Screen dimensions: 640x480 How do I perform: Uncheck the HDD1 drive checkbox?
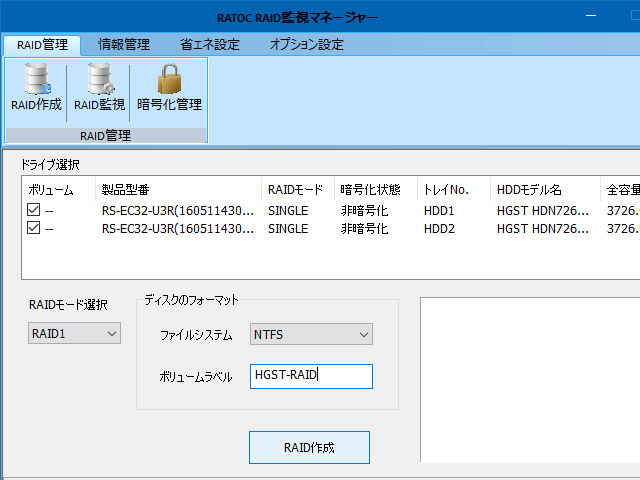pyautogui.click(x=33, y=210)
